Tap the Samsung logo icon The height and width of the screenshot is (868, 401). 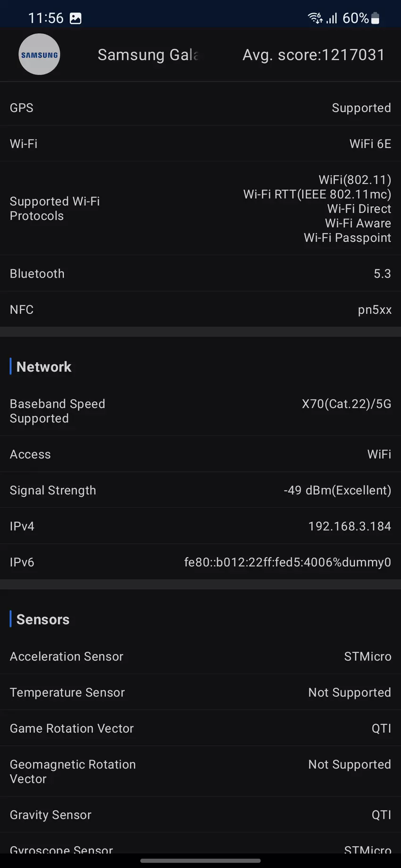tap(39, 55)
